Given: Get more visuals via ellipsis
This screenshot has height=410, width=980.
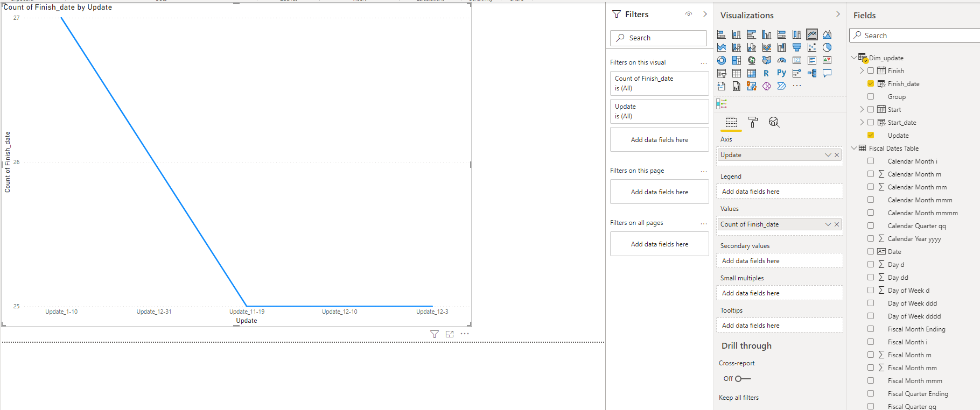Looking at the screenshot, I should (797, 86).
